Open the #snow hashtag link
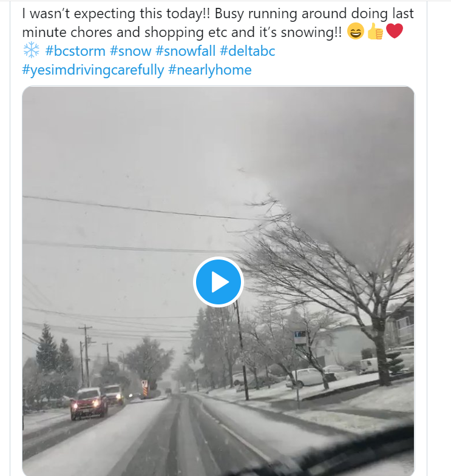This screenshot has width=451, height=476. click(x=131, y=51)
